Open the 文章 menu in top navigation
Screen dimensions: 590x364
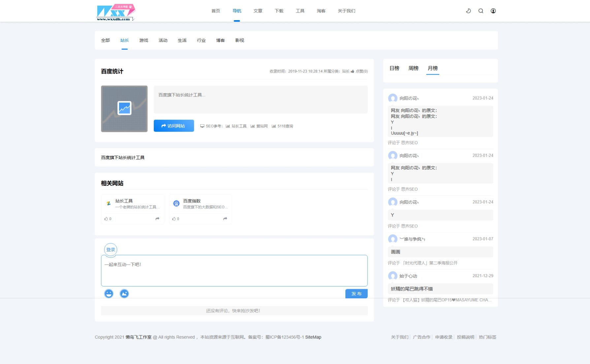[258, 11]
